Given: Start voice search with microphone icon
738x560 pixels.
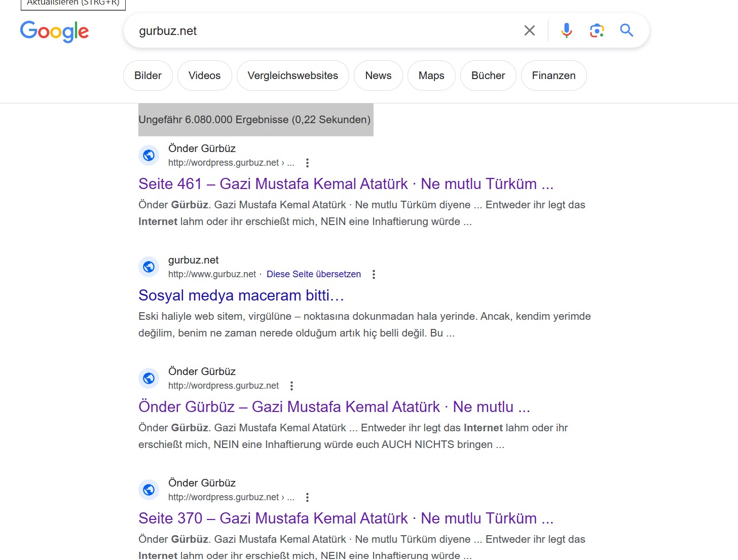Looking at the screenshot, I should click(x=567, y=30).
